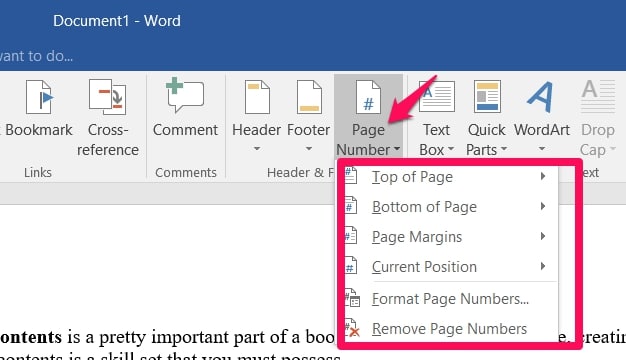The width and height of the screenshot is (626, 360).
Task: Expand the Drop Cap dropdown arrow
Action: [613, 149]
